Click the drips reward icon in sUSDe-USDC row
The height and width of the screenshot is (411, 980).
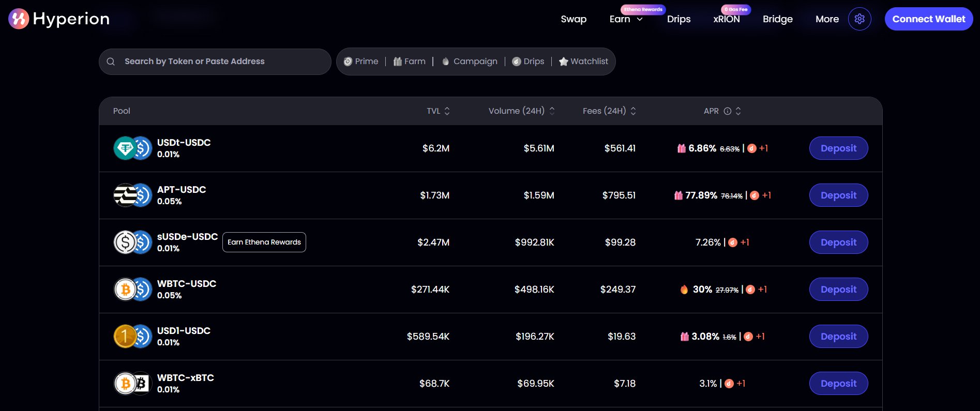click(x=733, y=242)
